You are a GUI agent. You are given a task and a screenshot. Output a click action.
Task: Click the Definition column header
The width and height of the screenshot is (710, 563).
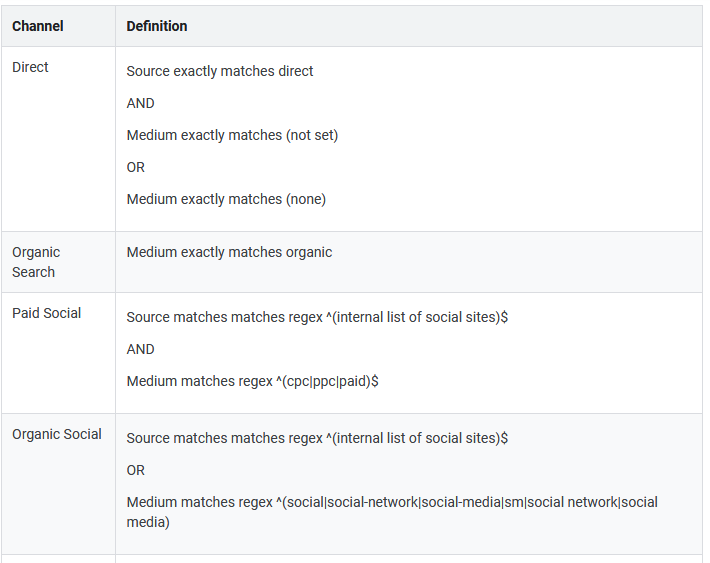(x=157, y=26)
